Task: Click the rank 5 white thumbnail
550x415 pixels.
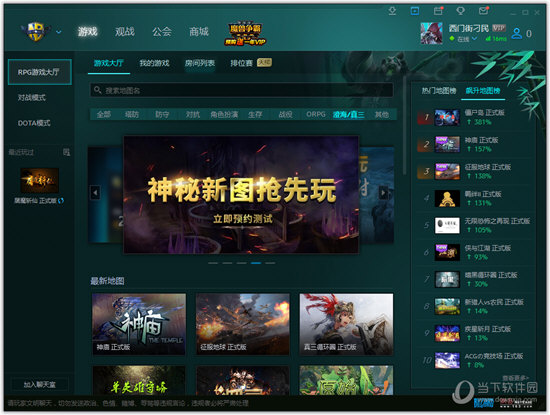Action: [x=447, y=226]
